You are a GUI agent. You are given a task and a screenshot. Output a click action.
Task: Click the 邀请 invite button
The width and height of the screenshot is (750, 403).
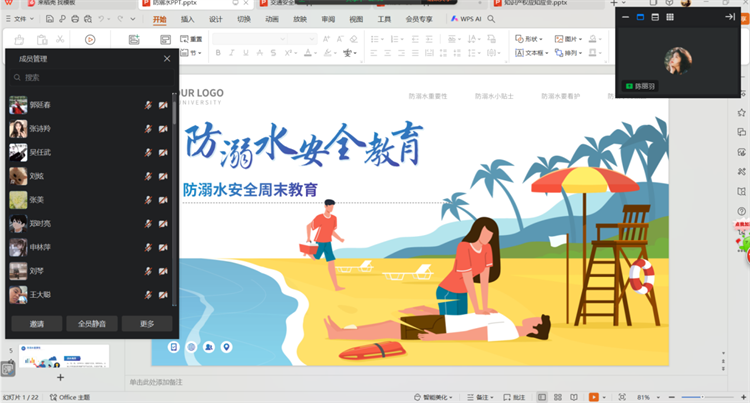(x=34, y=323)
